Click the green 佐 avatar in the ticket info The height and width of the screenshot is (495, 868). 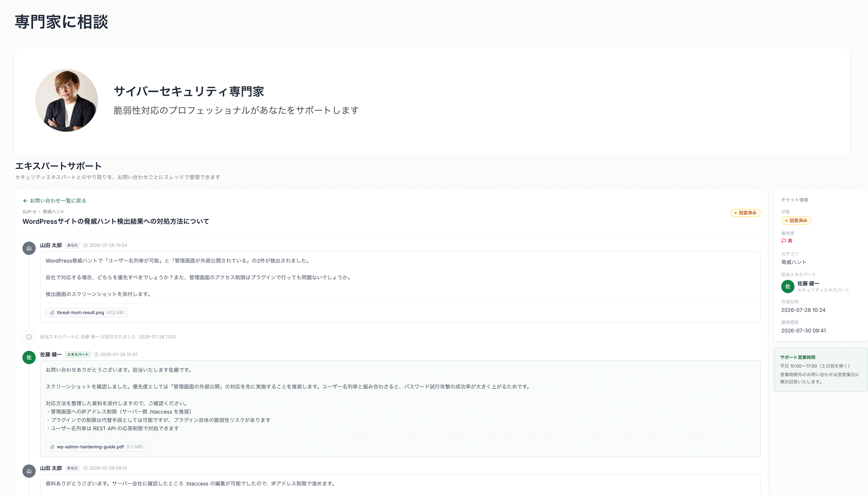[788, 286]
